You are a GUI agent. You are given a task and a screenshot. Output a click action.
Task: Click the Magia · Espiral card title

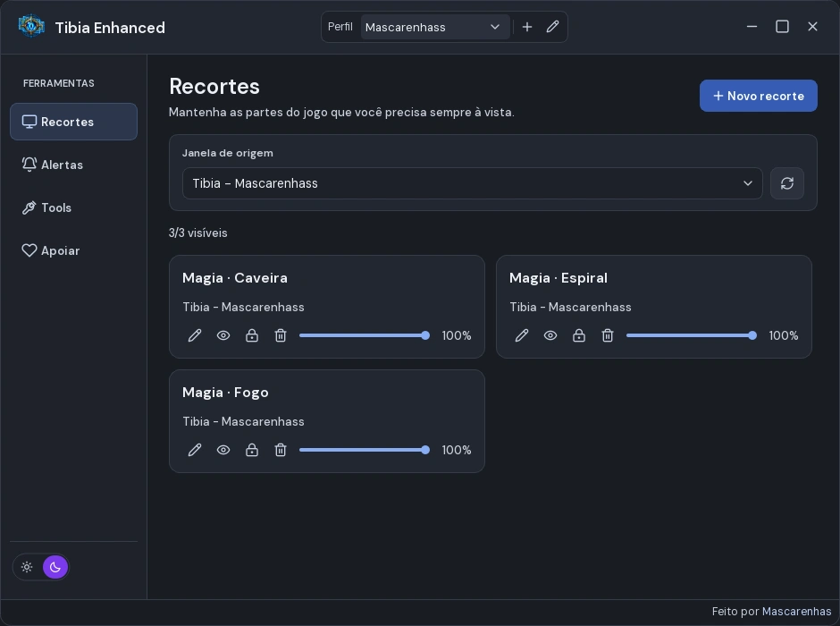559,277
